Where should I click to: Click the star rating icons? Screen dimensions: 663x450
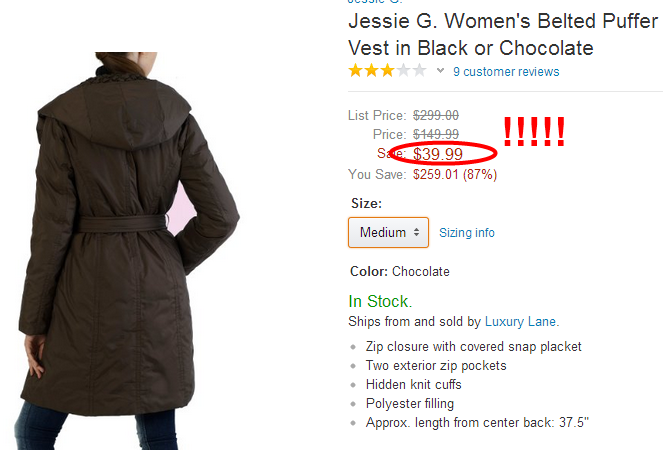[387, 70]
